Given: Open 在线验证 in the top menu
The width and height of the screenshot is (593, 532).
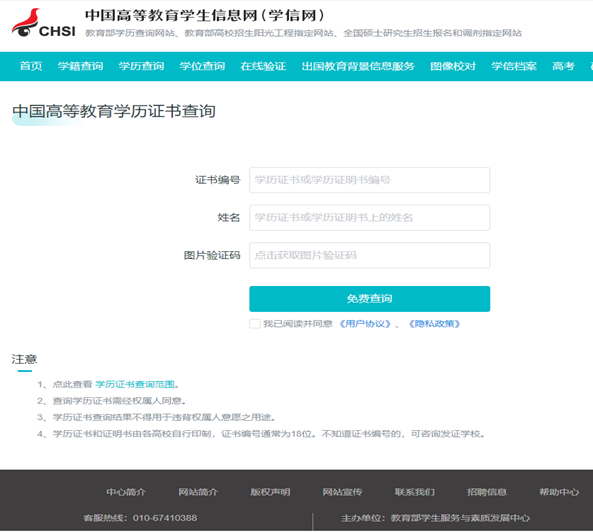Looking at the screenshot, I should coord(263,66).
